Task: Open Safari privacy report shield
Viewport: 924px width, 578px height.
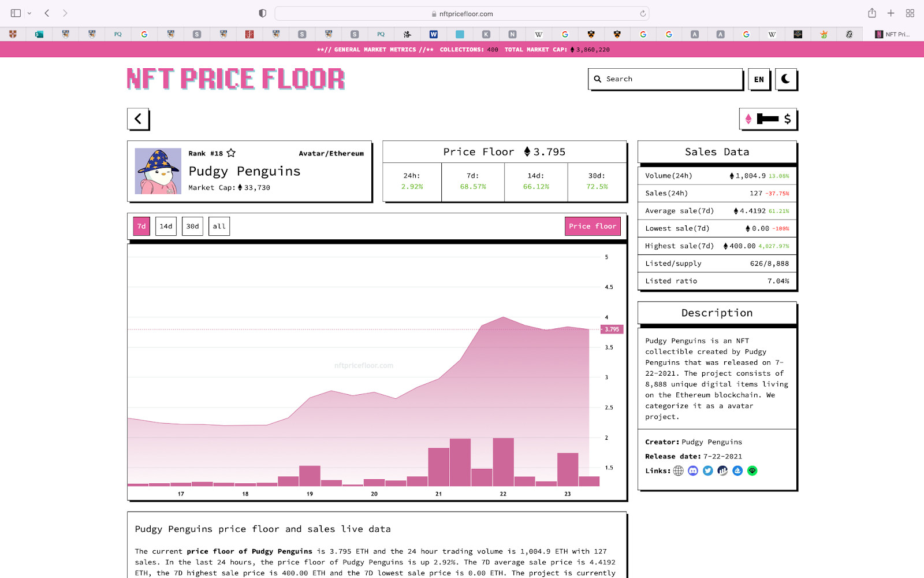Action: click(263, 13)
